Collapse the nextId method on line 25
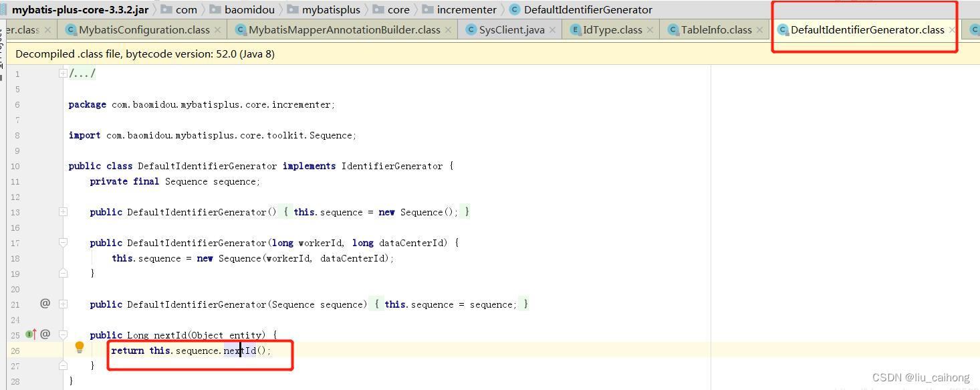The width and height of the screenshot is (980, 390). [x=63, y=334]
